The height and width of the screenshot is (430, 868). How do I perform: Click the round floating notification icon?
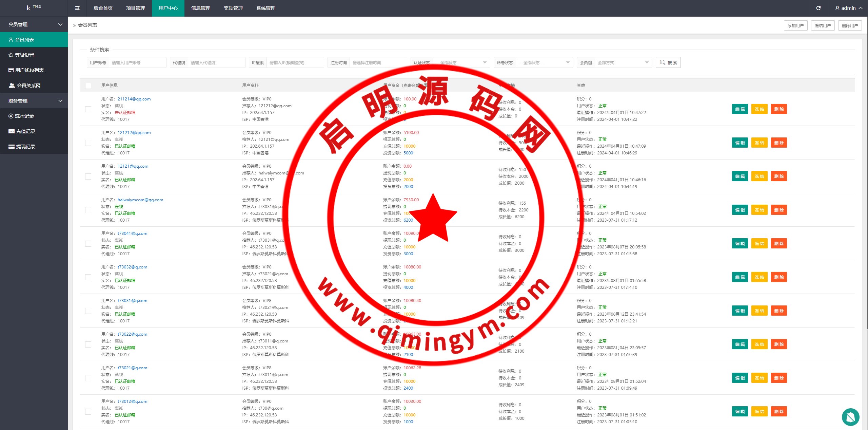(850, 417)
